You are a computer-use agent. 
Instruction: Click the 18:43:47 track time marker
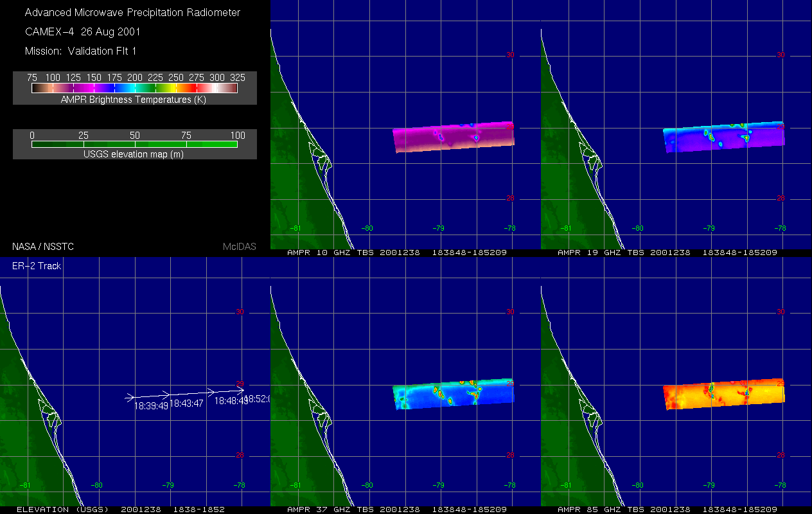pyautogui.click(x=186, y=403)
